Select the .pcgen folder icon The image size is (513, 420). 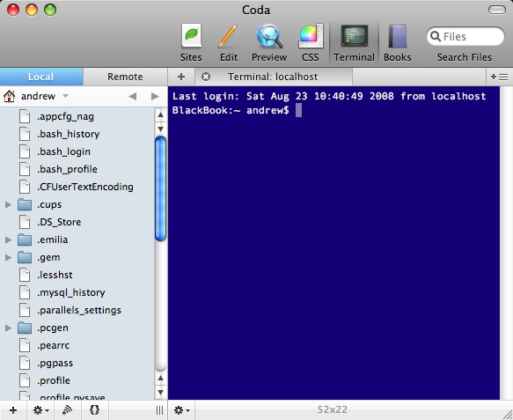[25, 328]
